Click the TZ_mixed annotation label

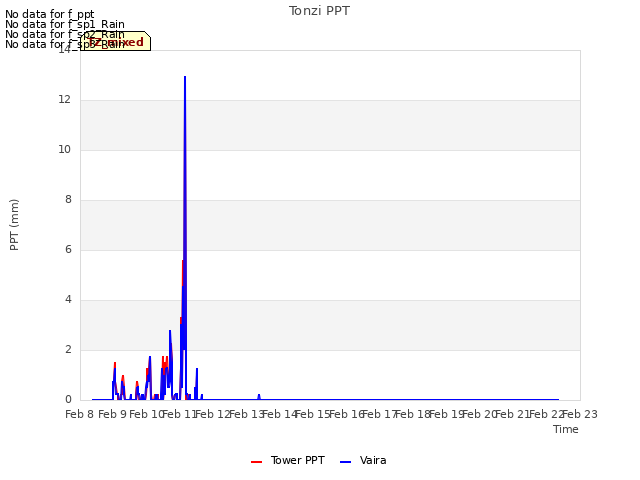click(116, 42)
